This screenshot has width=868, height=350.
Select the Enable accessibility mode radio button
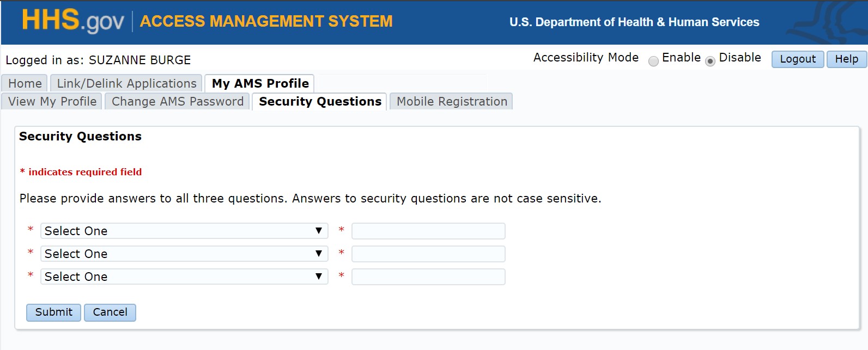653,61
